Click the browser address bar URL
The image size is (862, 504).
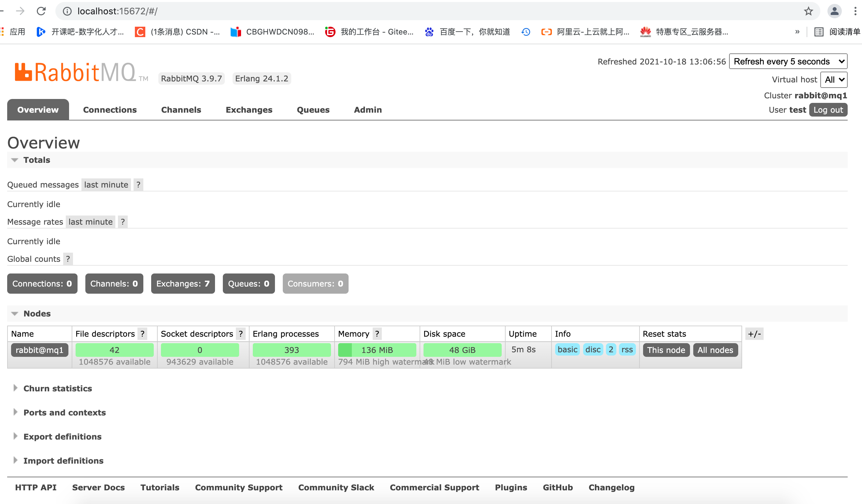pos(117,11)
